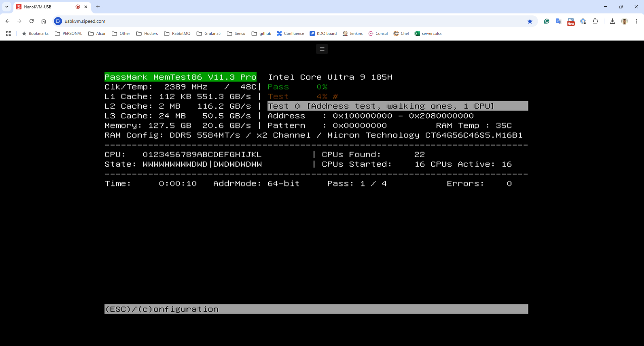Close the NanoKVM-USB tab
644x346 pixels.
click(x=86, y=7)
